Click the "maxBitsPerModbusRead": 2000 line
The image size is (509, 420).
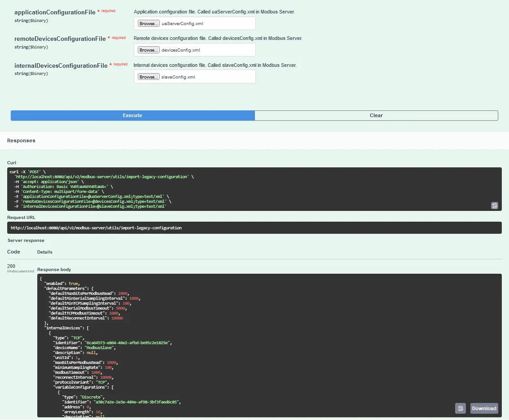coord(86,363)
